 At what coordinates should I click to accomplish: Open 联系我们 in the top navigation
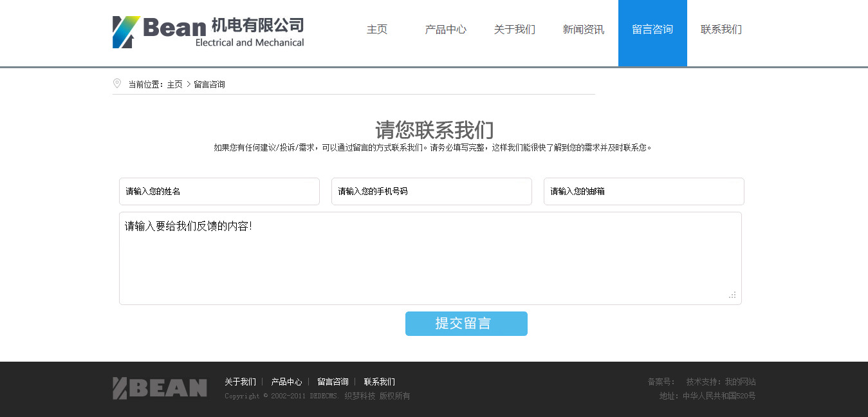pos(721,30)
